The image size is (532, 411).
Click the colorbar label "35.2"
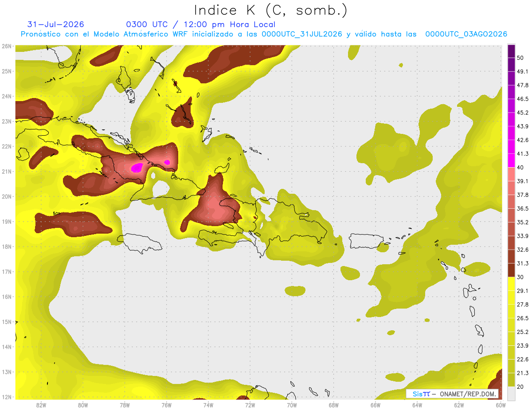522,222
